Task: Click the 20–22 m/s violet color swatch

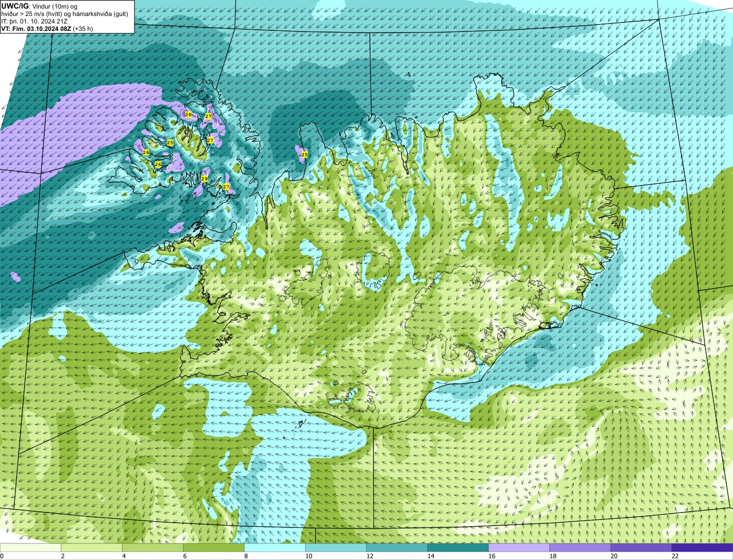Action: pos(641,547)
